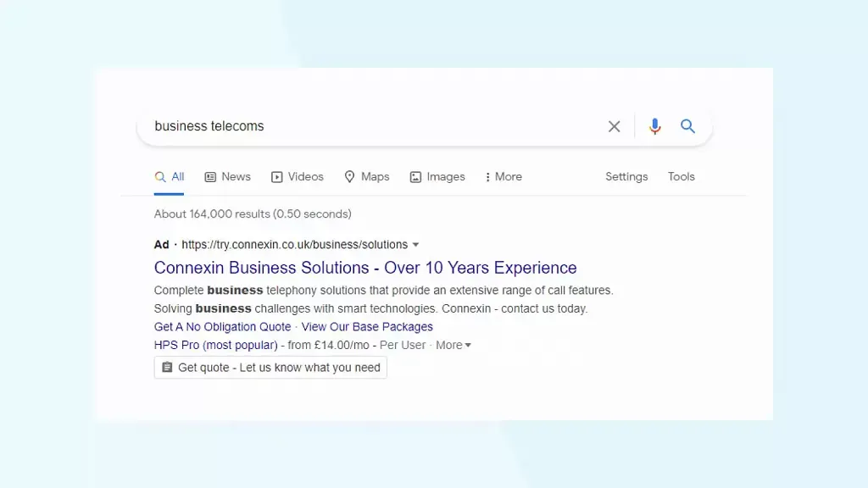The height and width of the screenshot is (488, 868).
Task: Follow the 'Get A No Obligation Quote' link
Action: [223, 327]
